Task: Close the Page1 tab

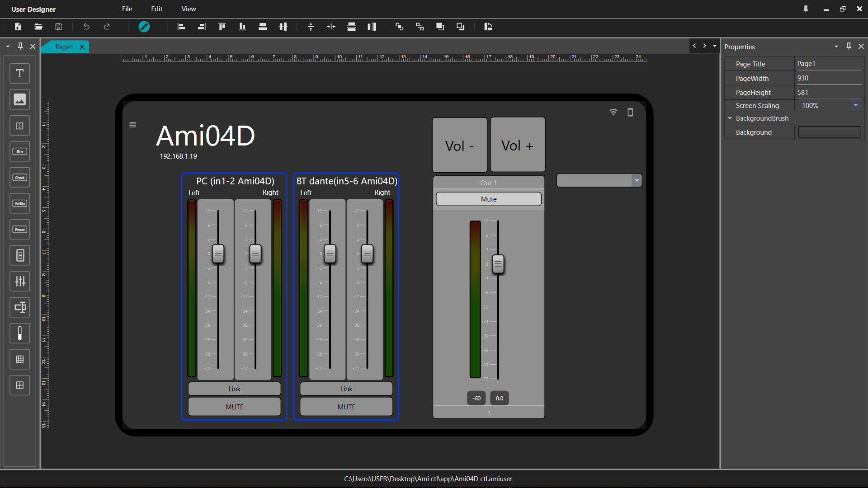Action: pyautogui.click(x=82, y=47)
